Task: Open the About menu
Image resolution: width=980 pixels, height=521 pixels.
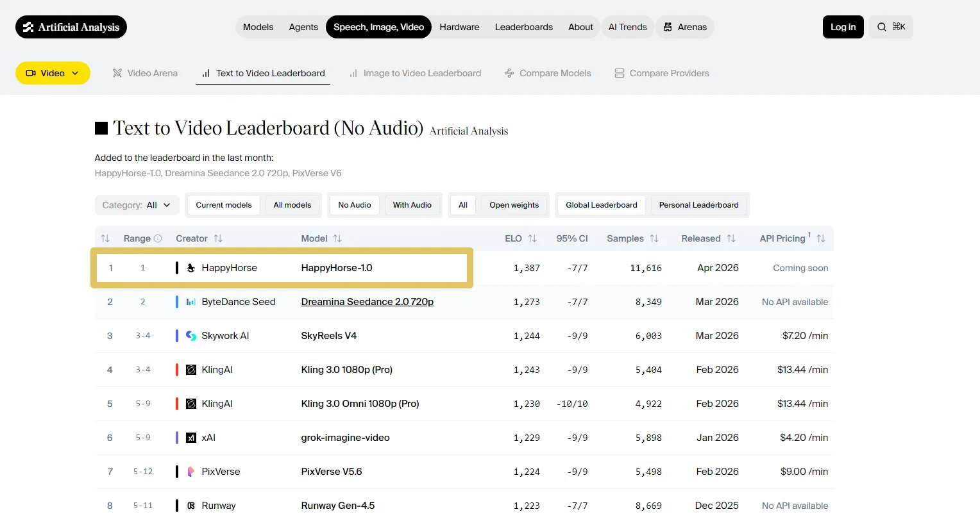Action: [580, 27]
